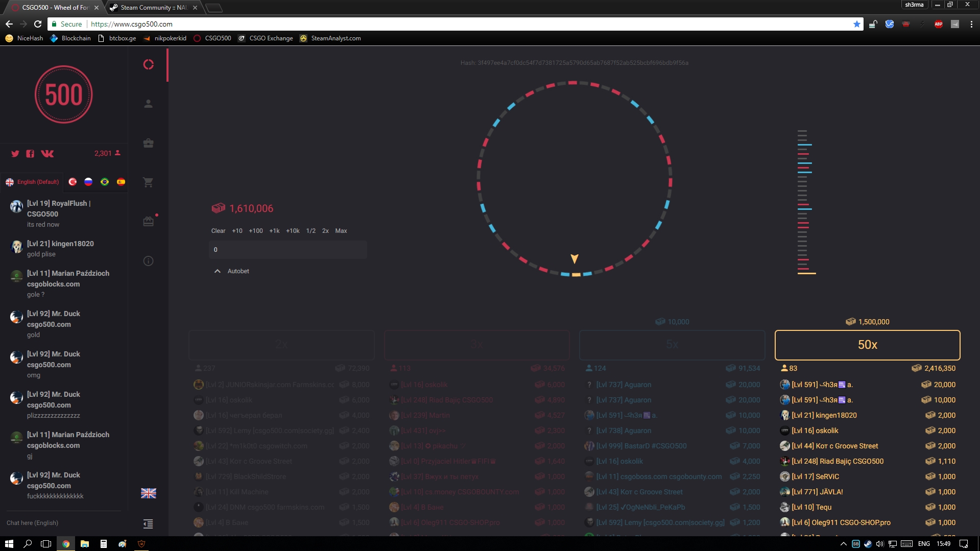Click the info icon at sidebar bottom
This screenshot has height=551, width=980.
148,261
